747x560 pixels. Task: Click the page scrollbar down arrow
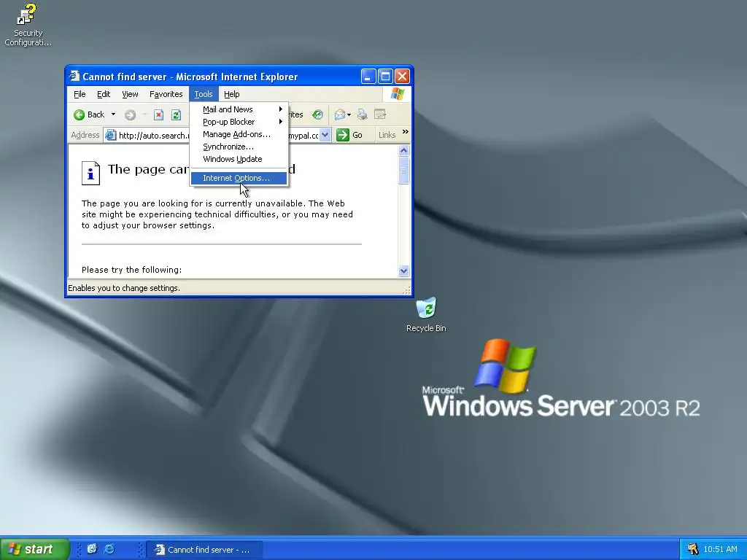[x=403, y=271]
